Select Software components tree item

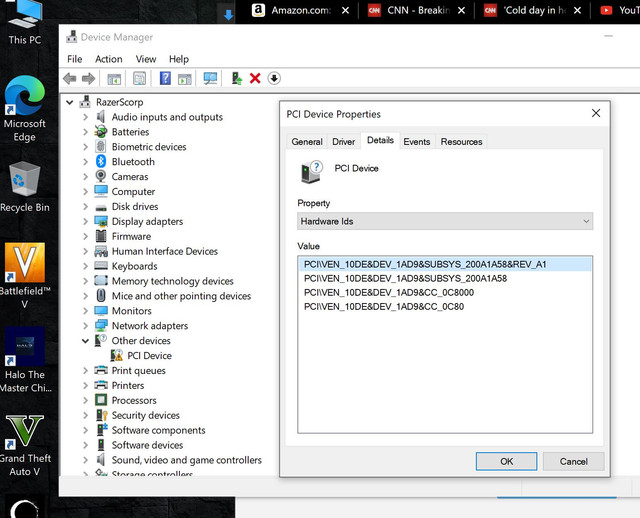[x=158, y=430]
